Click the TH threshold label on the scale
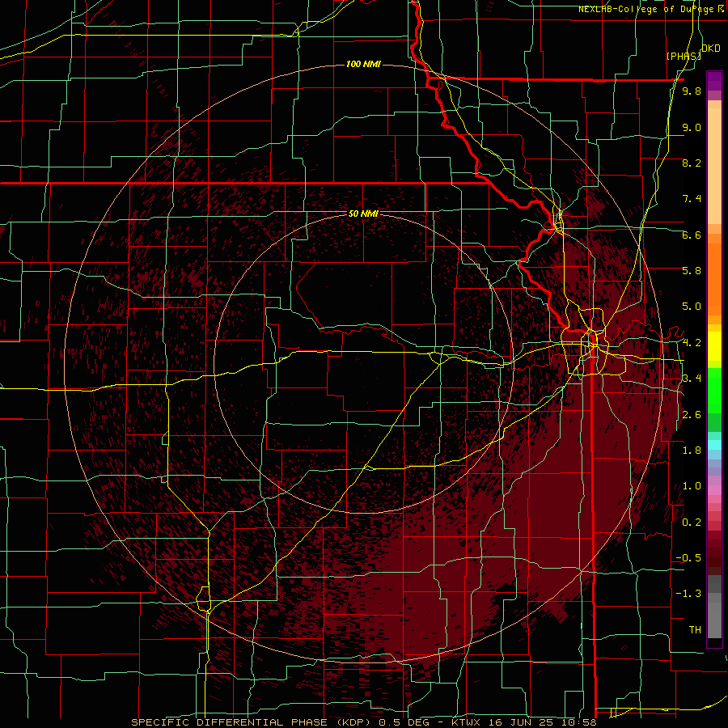The image size is (728, 728). click(x=695, y=630)
